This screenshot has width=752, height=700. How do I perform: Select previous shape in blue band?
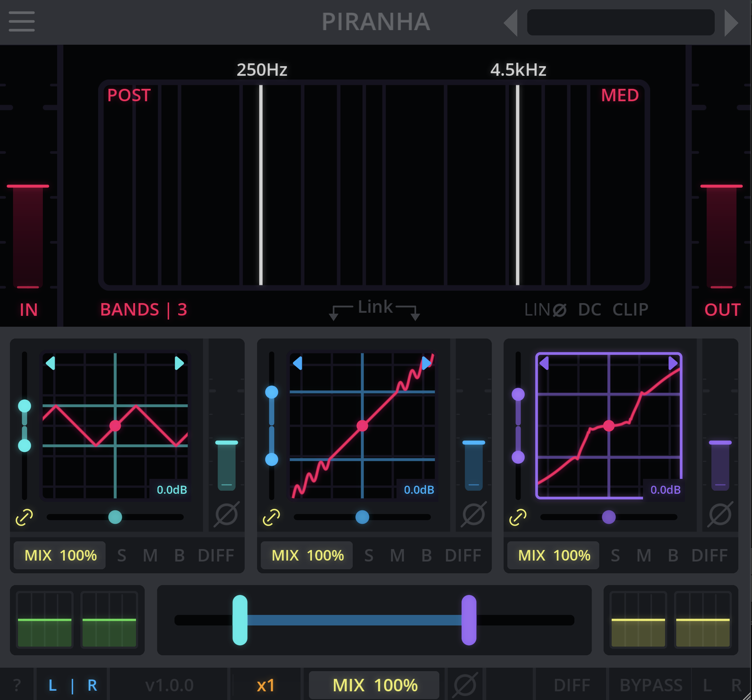(298, 363)
